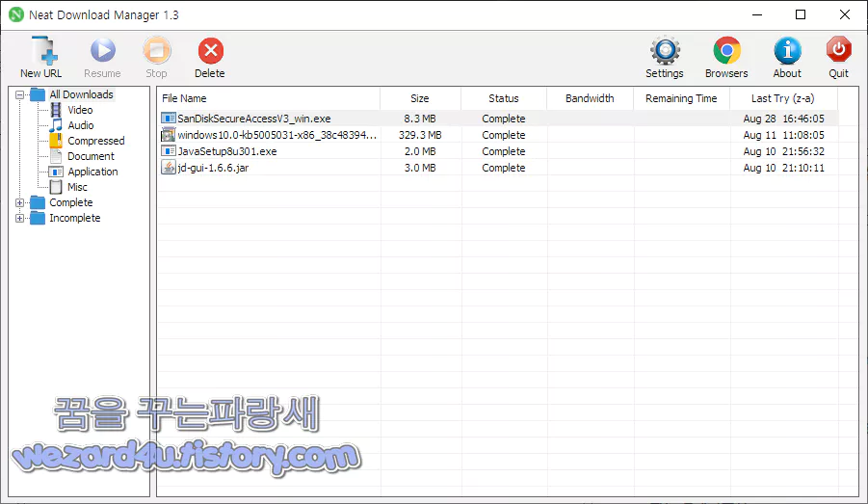This screenshot has width=868, height=504.
Task: Click the Aug 28 16:46:05 date cell
Action: (x=784, y=119)
